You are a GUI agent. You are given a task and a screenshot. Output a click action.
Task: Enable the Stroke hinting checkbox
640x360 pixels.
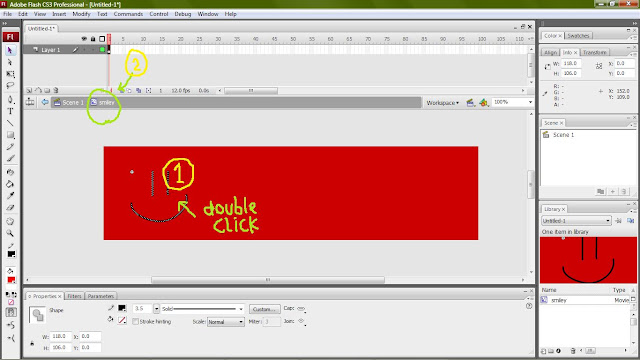(x=136, y=322)
